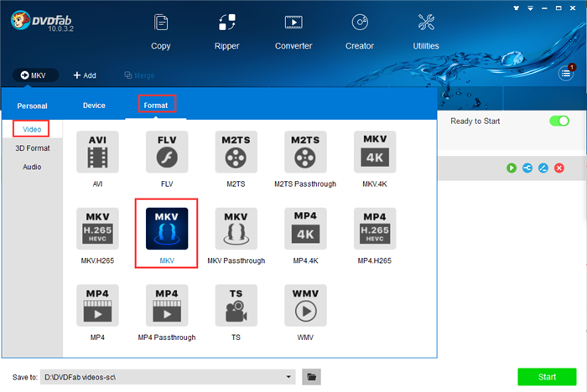587x392 pixels.
Task: Expand the Save to path dropdown
Action: (288, 377)
